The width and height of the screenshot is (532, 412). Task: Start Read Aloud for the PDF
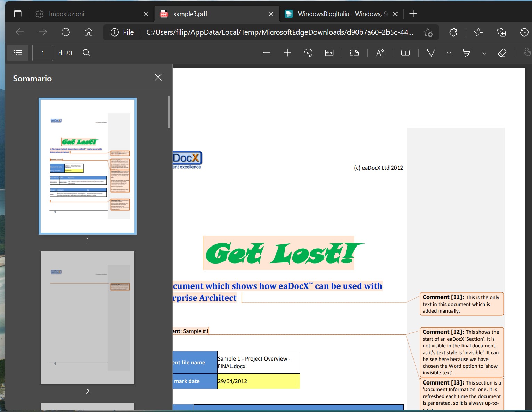point(380,53)
